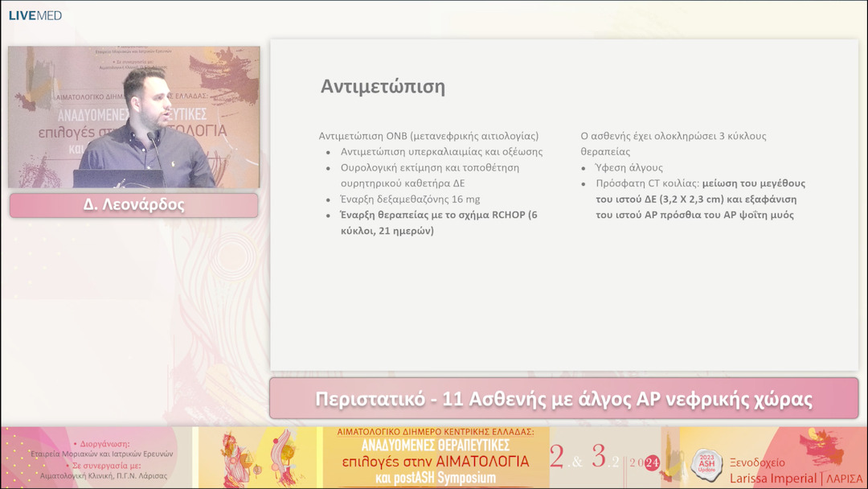
Task: Click the abstract figure artwork in bottom banner
Action: pyautogui.click(x=257, y=457)
